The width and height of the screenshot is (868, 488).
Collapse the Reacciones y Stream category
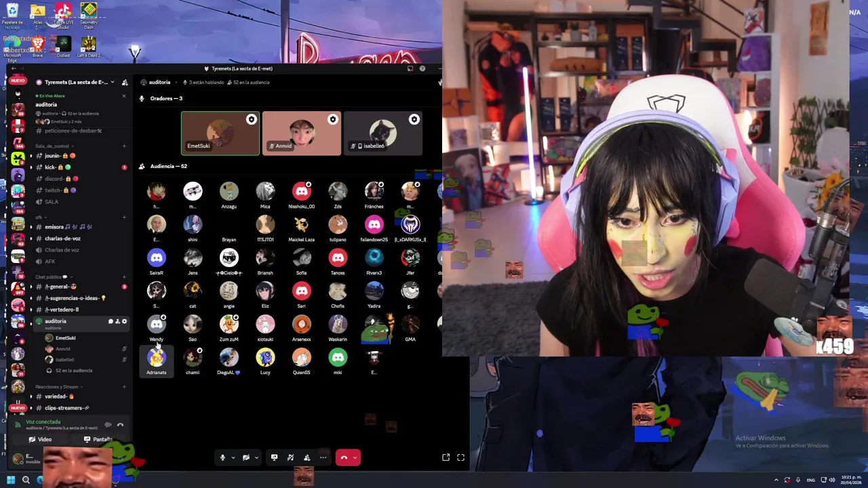click(58, 386)
